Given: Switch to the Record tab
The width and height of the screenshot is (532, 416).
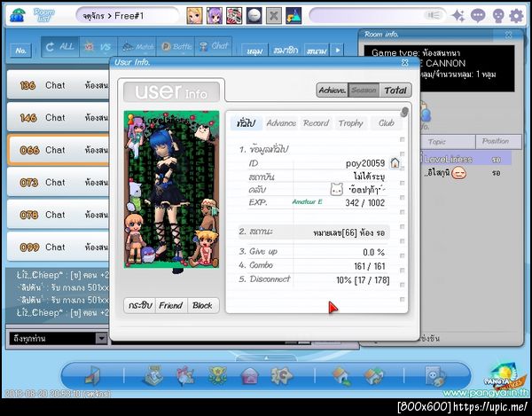Looking at the screenshot, I should (x=316, y=122).
